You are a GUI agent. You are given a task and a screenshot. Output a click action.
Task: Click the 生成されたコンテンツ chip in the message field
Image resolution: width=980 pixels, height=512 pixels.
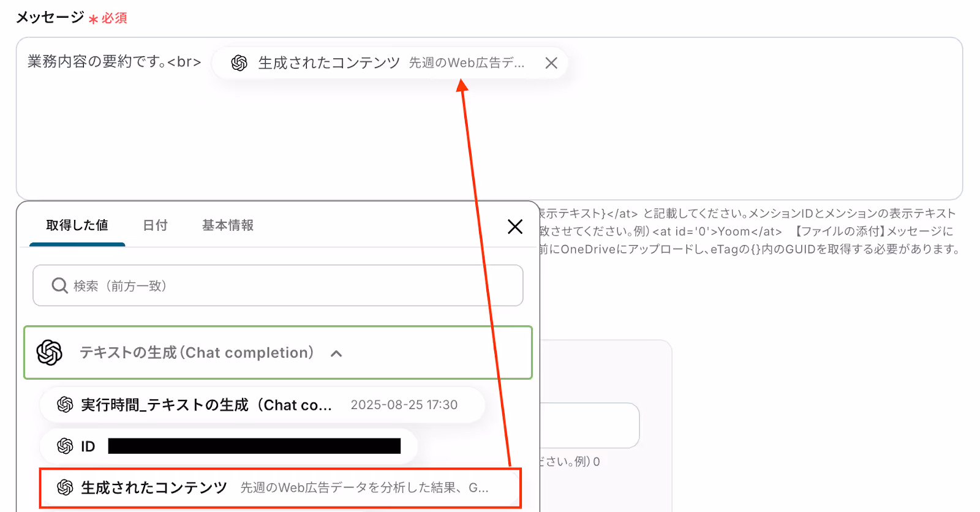tap(390, 63)
